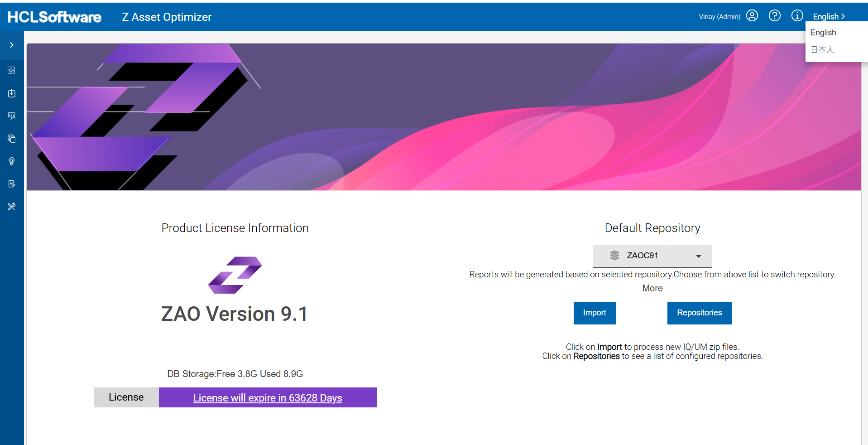Click the More link under the repository text
This screenshot has height=445, width=868.
click(x=652, y=288)
